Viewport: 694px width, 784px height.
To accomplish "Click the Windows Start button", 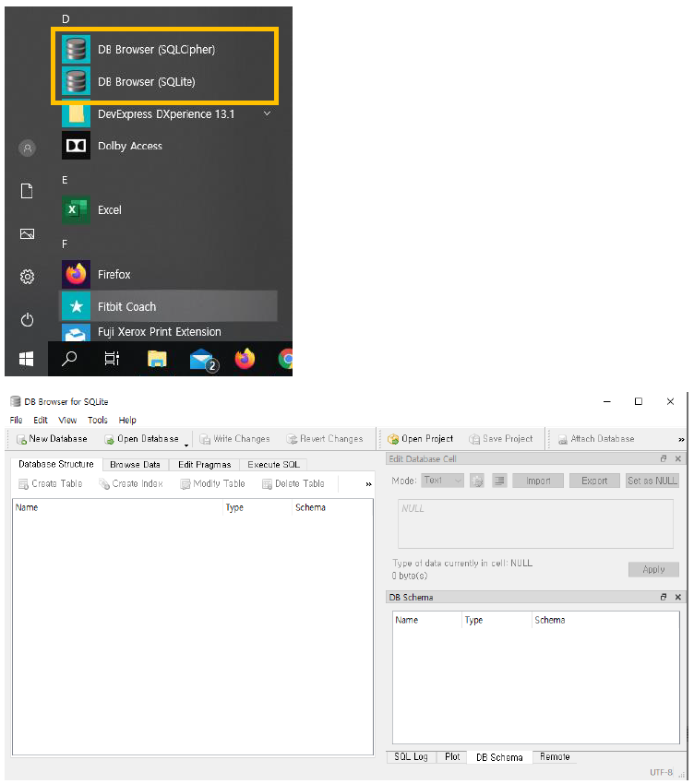I will point(26,359).
